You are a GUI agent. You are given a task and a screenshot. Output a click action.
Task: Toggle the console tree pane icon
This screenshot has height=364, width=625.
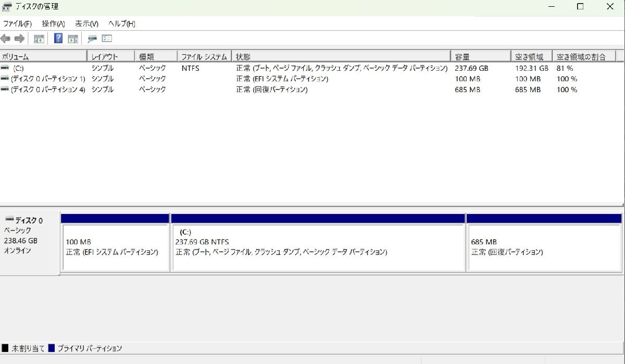click(39, 39)
